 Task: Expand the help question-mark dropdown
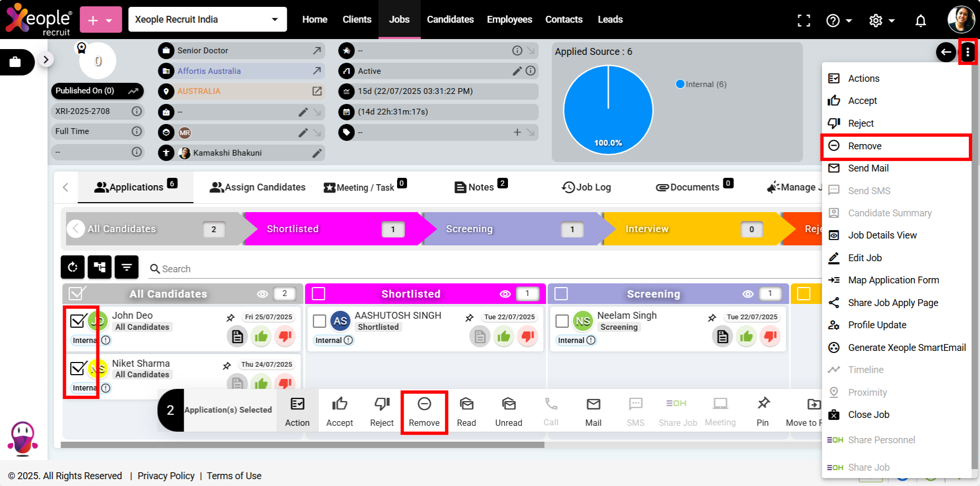click(x=838, y=21)
